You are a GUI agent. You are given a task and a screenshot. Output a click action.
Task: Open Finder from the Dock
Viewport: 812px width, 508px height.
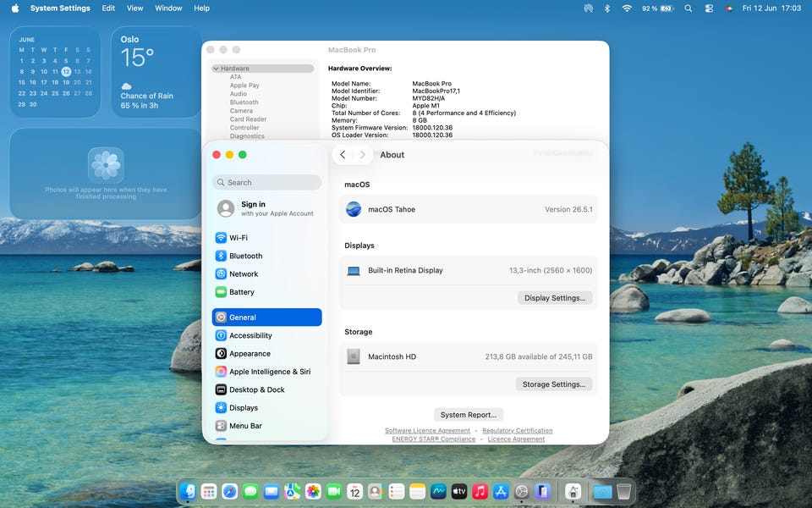tap(188, 491)
